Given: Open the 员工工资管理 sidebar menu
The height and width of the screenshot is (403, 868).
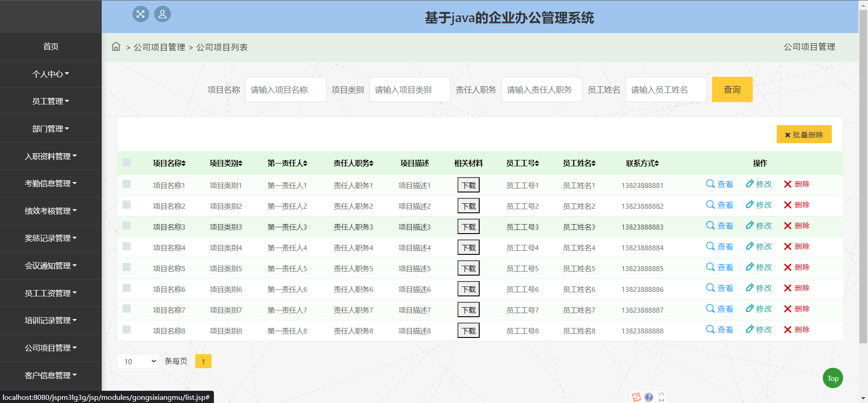Looking at the screenshot, I should coord(51,293).
